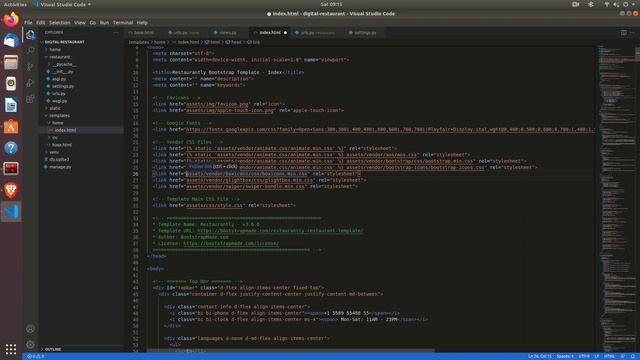Open LibreOffice Writer from the dock
The image size is (640, 360).
tap(11, 105)
